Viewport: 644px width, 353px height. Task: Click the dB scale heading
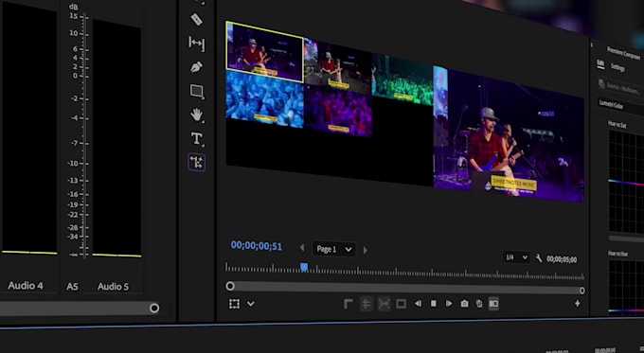click(74, 7)
